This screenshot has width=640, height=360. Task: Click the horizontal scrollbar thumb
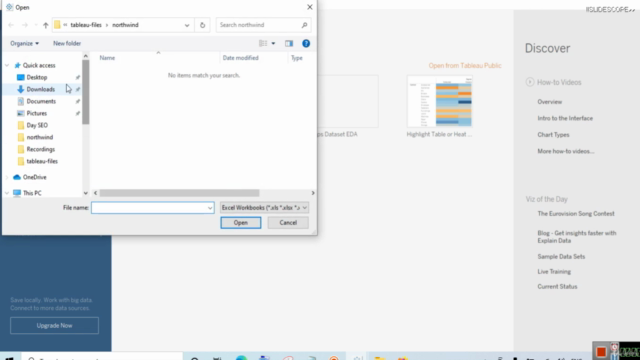179,193
